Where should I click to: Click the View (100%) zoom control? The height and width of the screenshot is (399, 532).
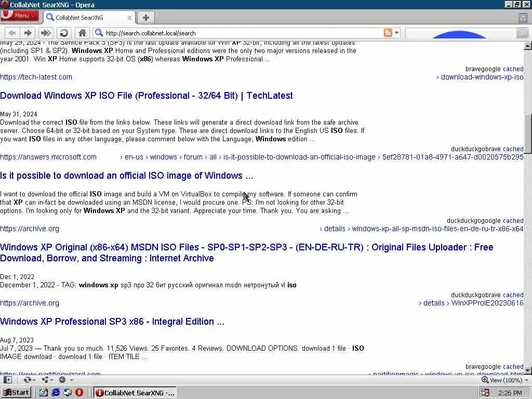(502, 380)
